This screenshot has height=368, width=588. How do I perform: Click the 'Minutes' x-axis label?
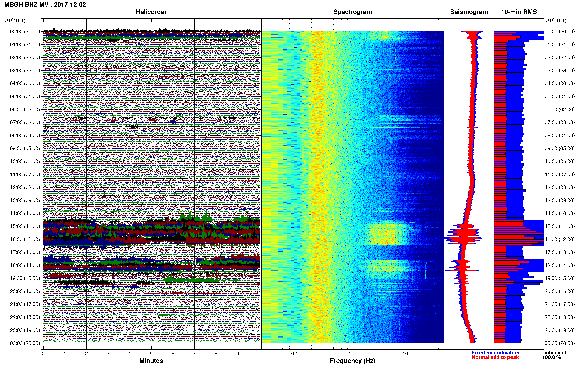click(151, 361)
